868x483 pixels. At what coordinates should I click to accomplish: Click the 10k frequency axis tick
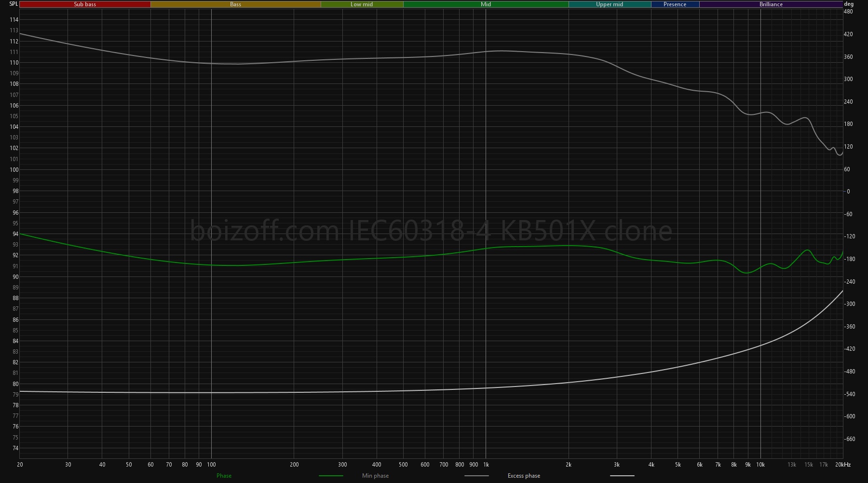click(x=760, y=465)
